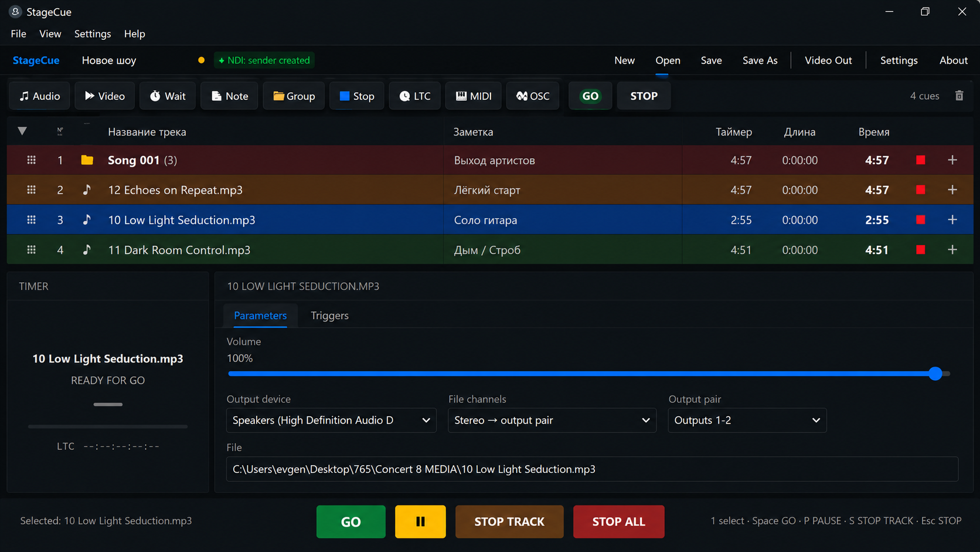Viewport: 980px width, 552px height.
Task: Select the Parameters tab
Action: coord(260,316)
